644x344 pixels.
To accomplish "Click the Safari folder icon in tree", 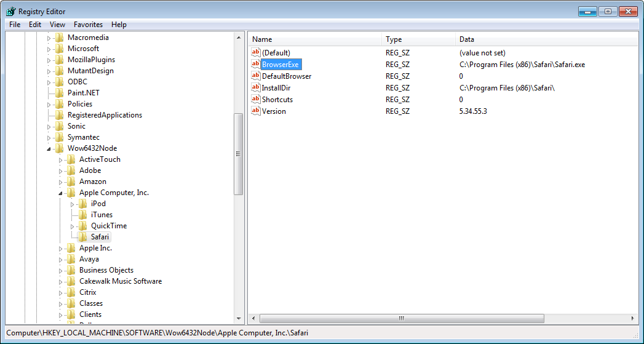I will [x=83, y=237].
